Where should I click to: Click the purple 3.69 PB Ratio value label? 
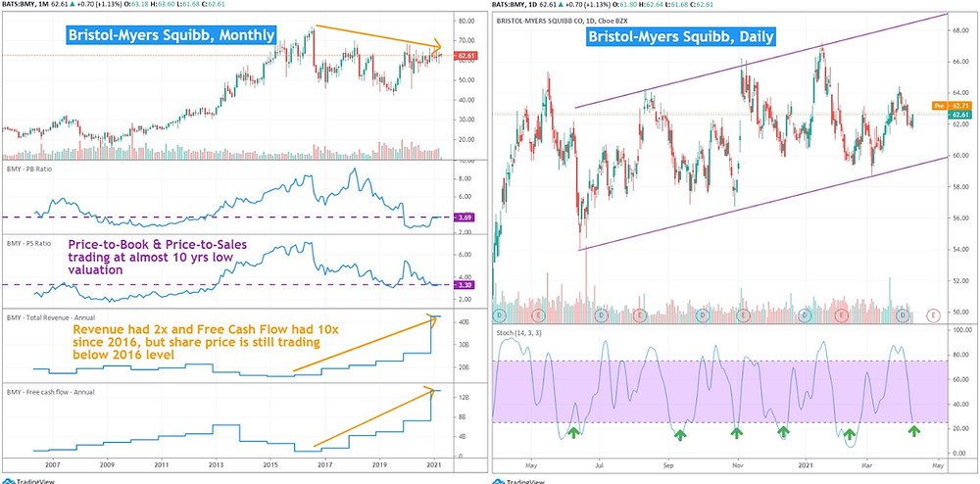point(466,218)
